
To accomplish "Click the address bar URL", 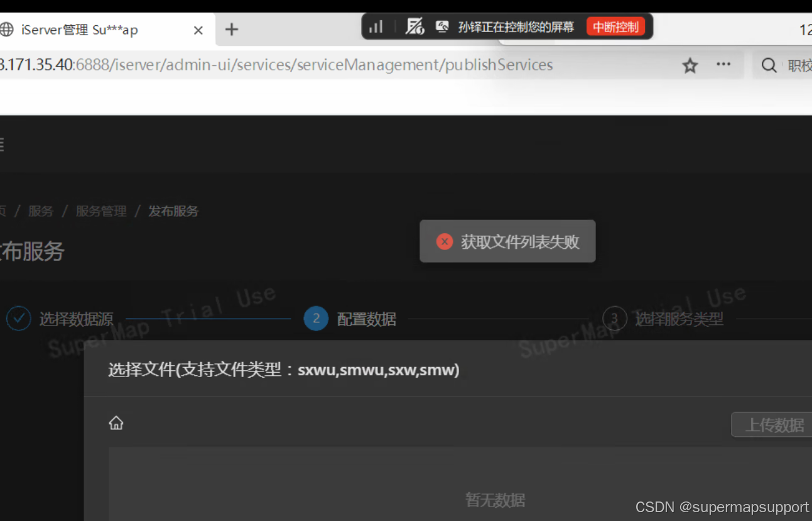I will coord(276,65).
